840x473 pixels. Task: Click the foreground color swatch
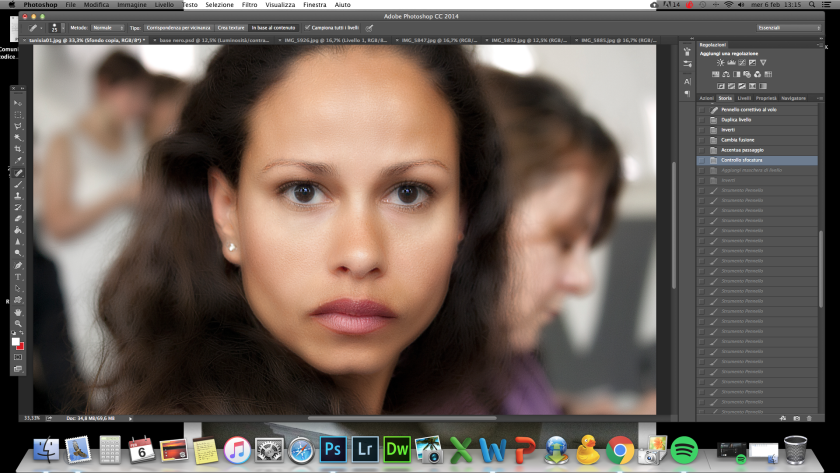tap(16, 341)
